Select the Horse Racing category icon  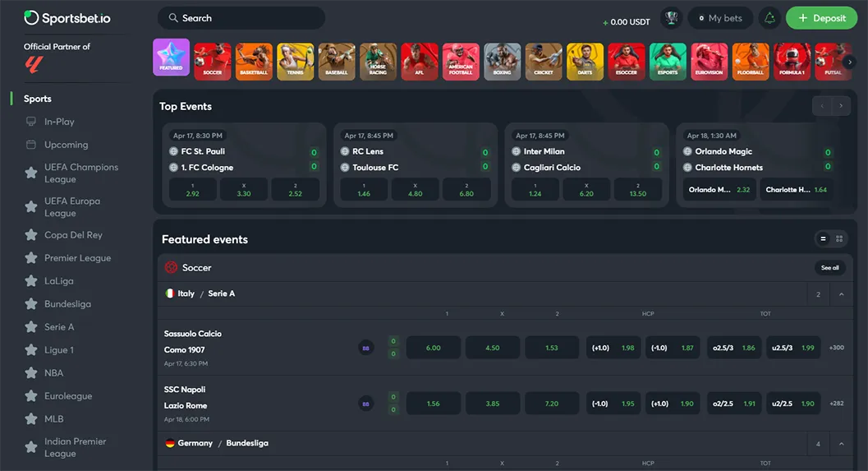pos(378,62)
